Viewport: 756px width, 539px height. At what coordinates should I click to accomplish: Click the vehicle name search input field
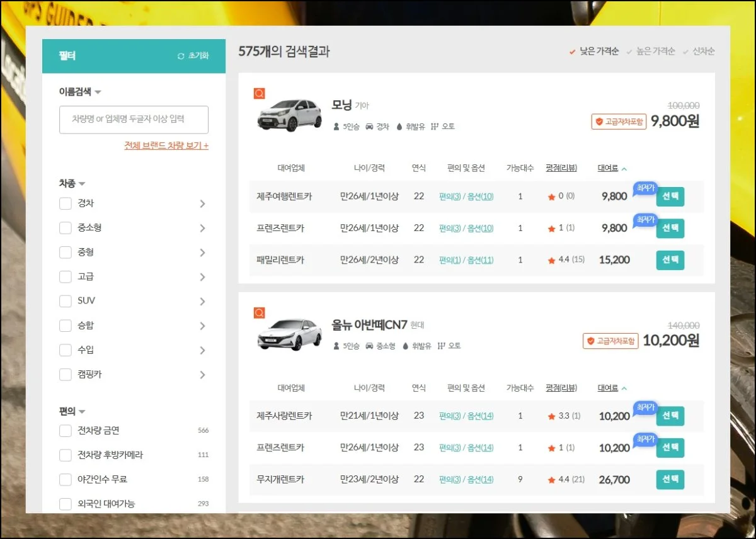(134, 120)
